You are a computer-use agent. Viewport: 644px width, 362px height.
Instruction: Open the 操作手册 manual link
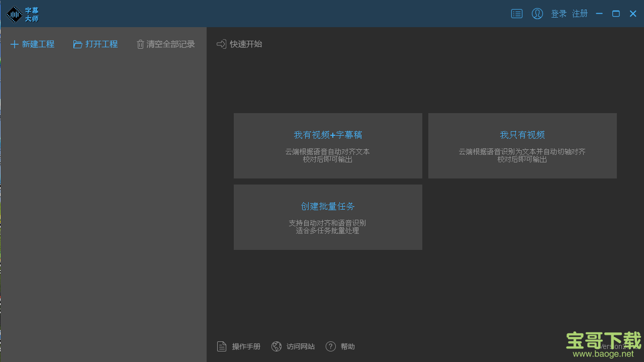click(x=246, y=346)
